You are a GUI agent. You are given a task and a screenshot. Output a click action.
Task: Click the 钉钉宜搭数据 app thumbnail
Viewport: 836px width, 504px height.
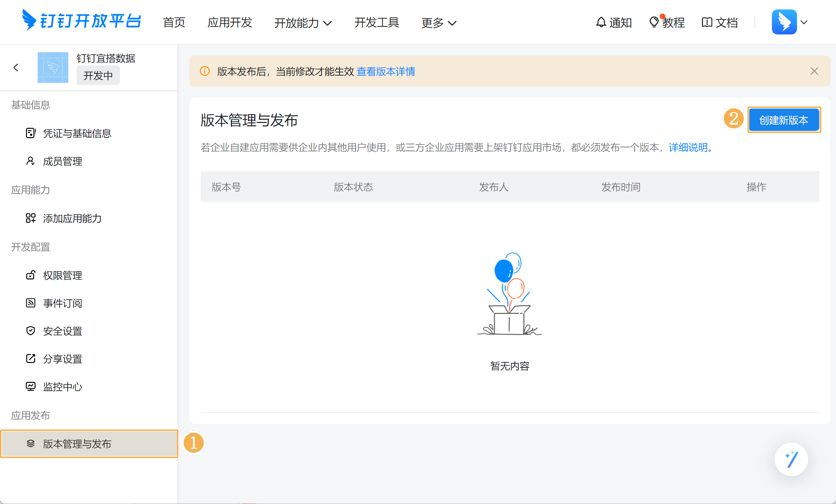pos(53,68)
